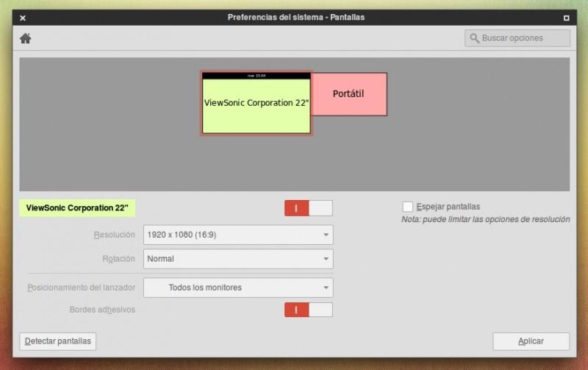
Task: Click the home icon to return to overview
Action: point(25,38)
